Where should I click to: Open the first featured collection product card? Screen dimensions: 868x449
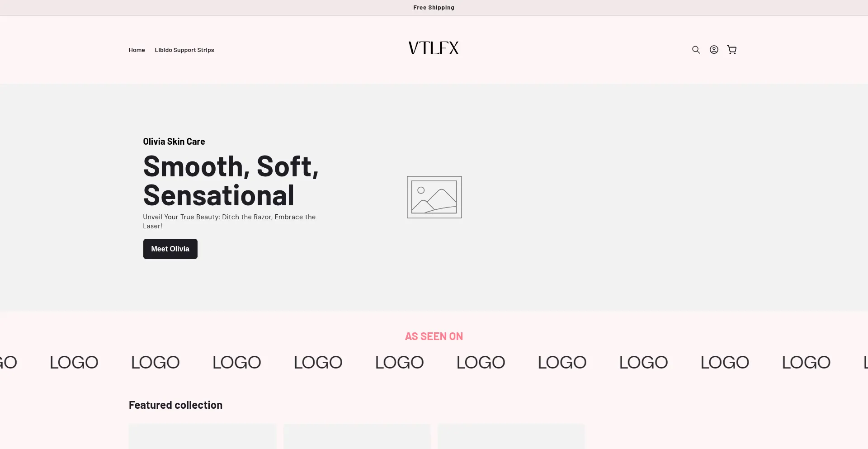202,437
